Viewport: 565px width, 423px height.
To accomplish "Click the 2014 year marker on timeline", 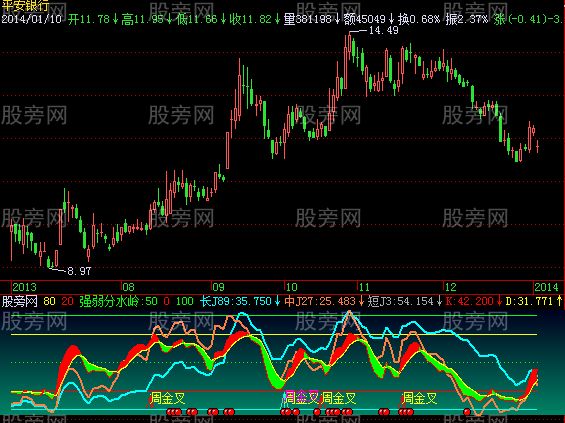I will tap(546, 287).
